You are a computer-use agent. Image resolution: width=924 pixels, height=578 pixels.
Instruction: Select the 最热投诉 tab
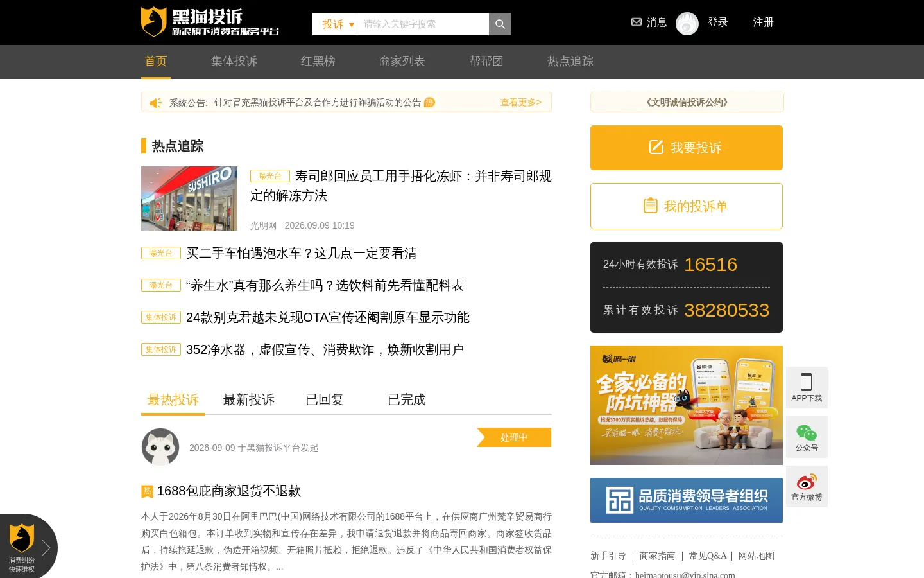pos(173,399)
